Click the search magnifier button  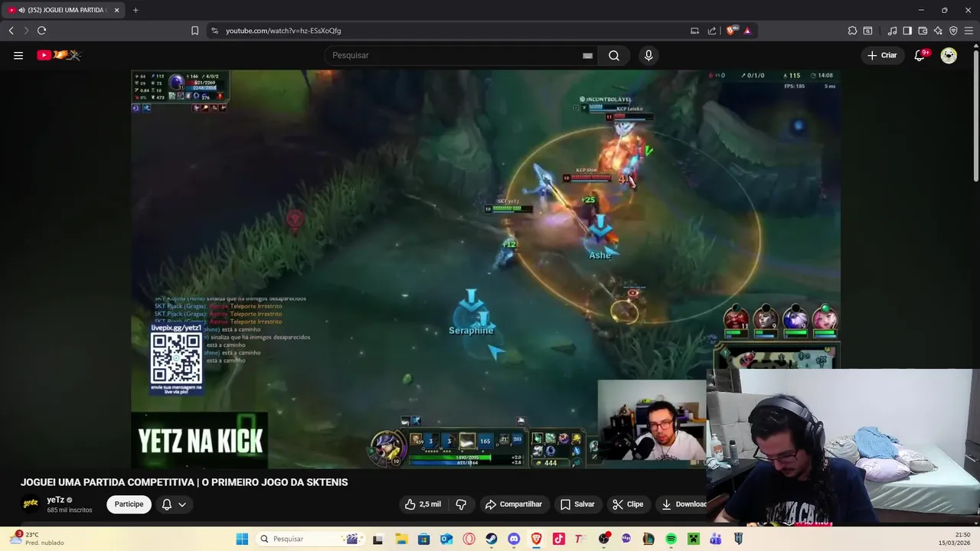[x=614, y=55]
